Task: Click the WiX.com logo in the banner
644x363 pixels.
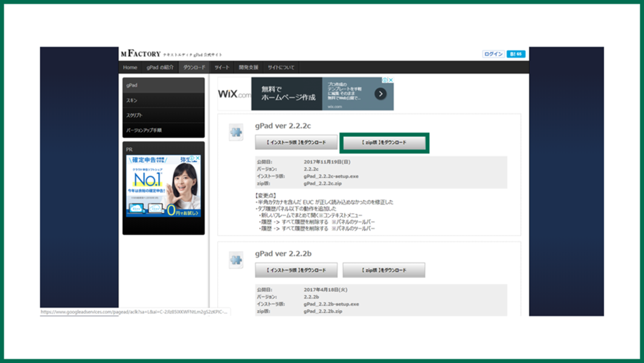Action: (x=234, y=94)
